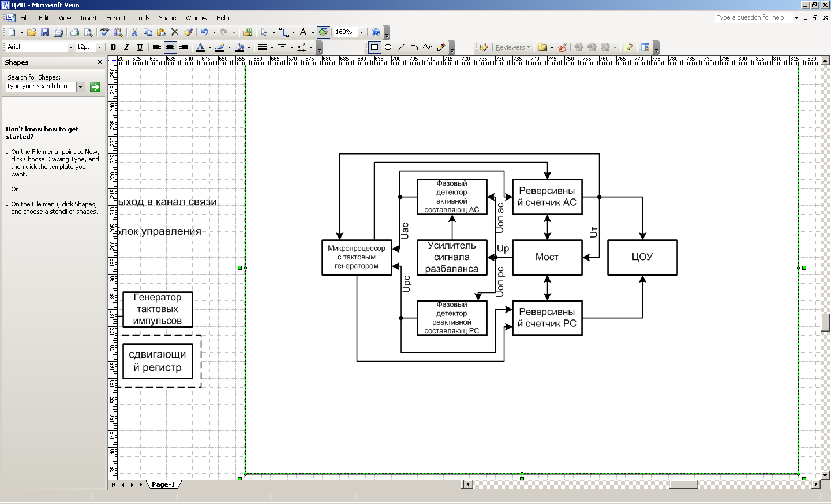Screen dimensions: 831x504
Task: Open Microsoft Visio Help icon
Action: [376, 32]
